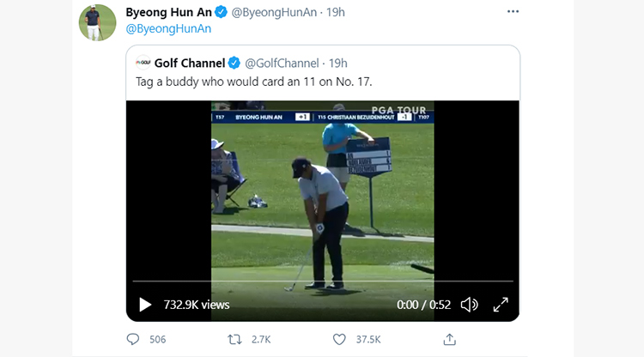
Task: Open the reply comment icon
Action: [132, 339]
